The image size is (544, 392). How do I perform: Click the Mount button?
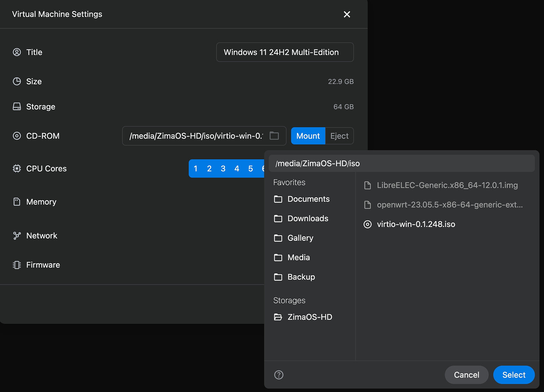tap(308, 136)
